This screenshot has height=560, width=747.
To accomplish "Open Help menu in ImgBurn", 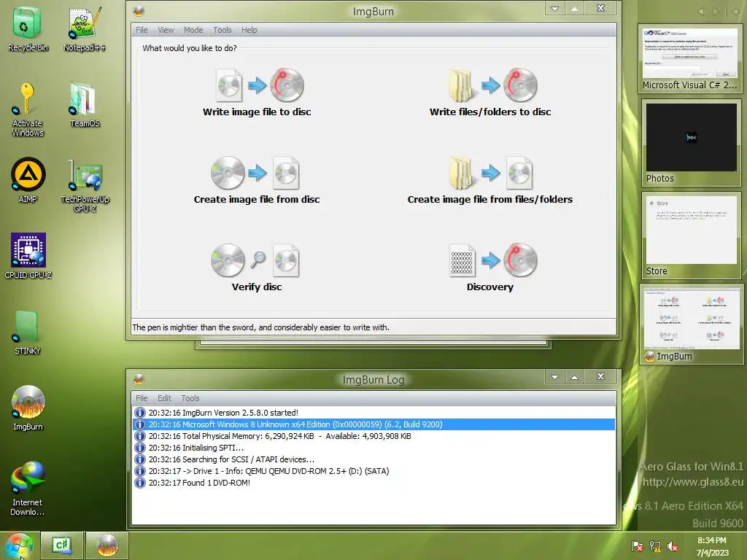I will coord(249,30).
